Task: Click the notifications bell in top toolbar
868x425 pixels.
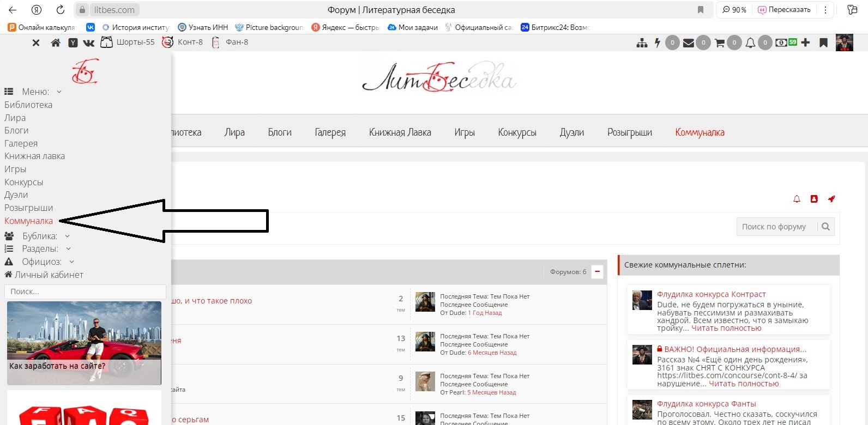Action: pos(751,42)
